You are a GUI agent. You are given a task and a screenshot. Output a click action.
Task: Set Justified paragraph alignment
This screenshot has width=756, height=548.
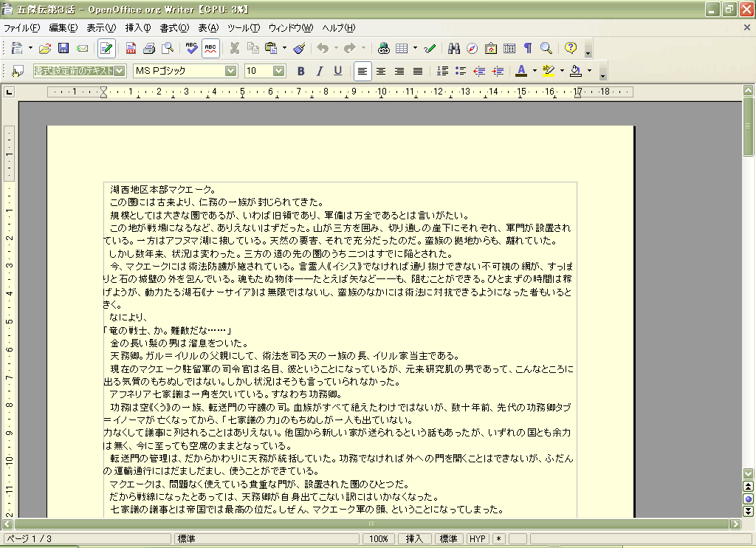pyautogui.click(x=418, y=72)
